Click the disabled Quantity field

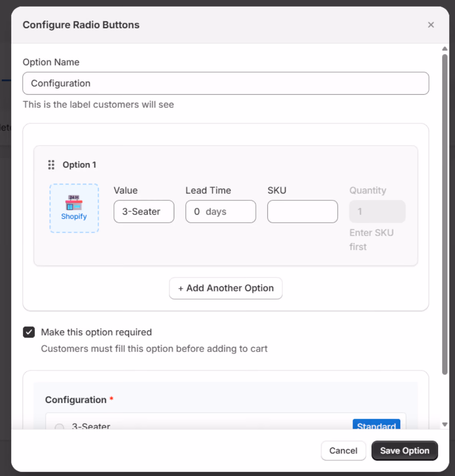click(378, 212)
